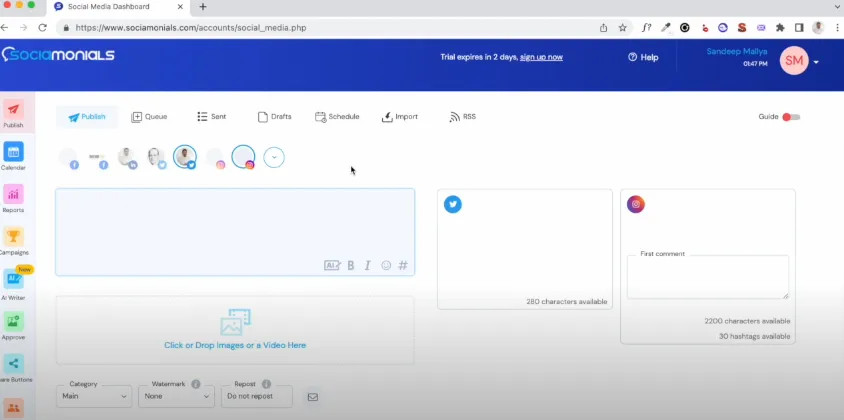Open the Drafts tab

274,117
